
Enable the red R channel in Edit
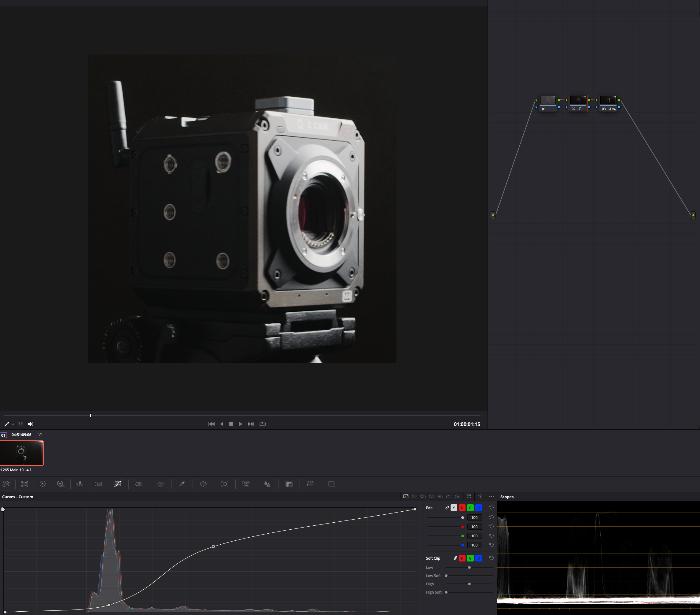[462, 508]
